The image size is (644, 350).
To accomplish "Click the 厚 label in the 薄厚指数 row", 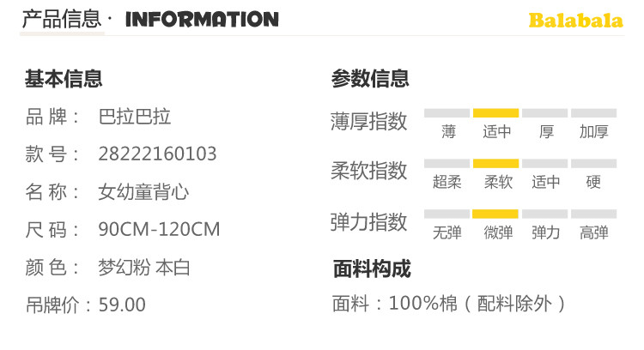I will (x=546, y=132).
